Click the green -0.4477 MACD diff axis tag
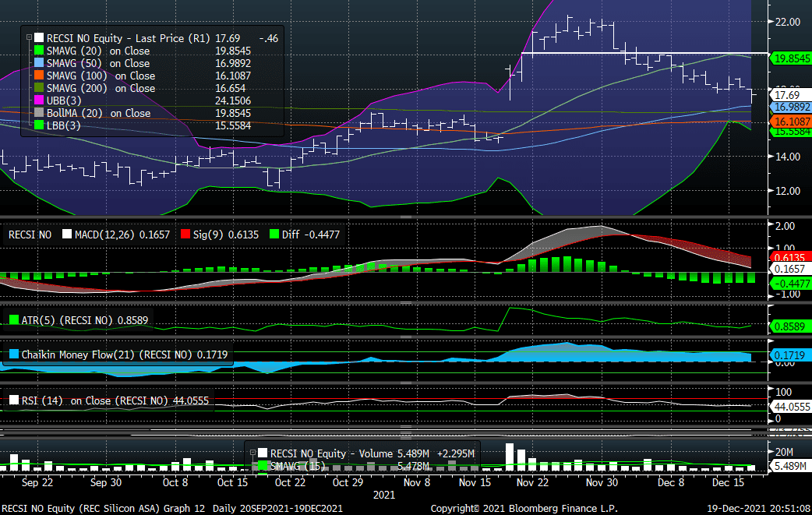Image resolution: width=812 pixels, height=515 pixels. tap(791, 284)
